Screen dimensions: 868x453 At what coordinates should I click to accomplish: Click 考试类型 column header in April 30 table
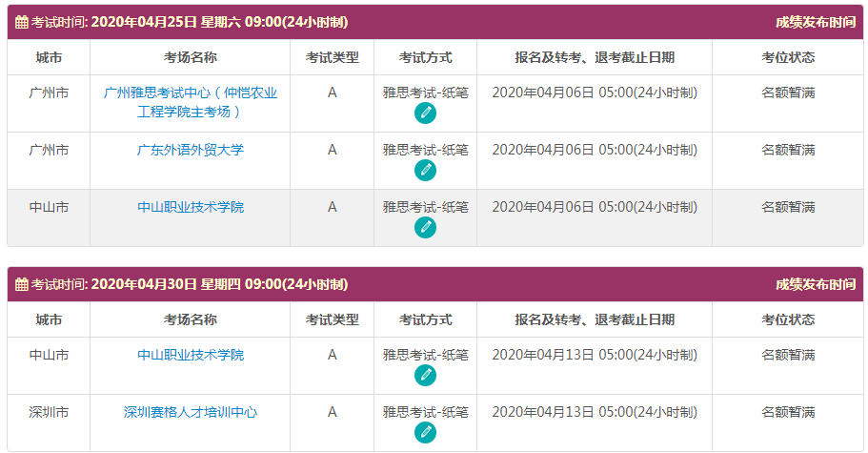[x=333, y=319]
